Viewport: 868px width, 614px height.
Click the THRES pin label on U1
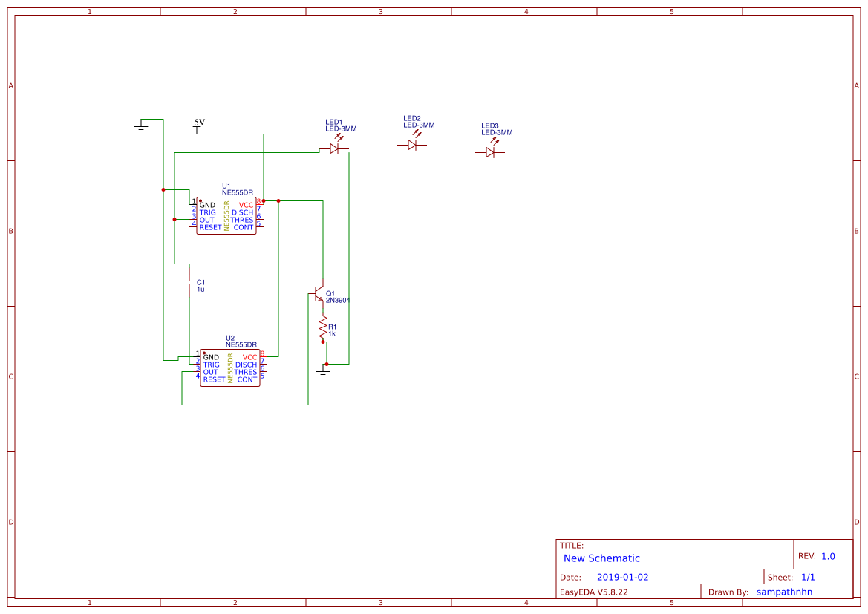(x=243, y=220)
